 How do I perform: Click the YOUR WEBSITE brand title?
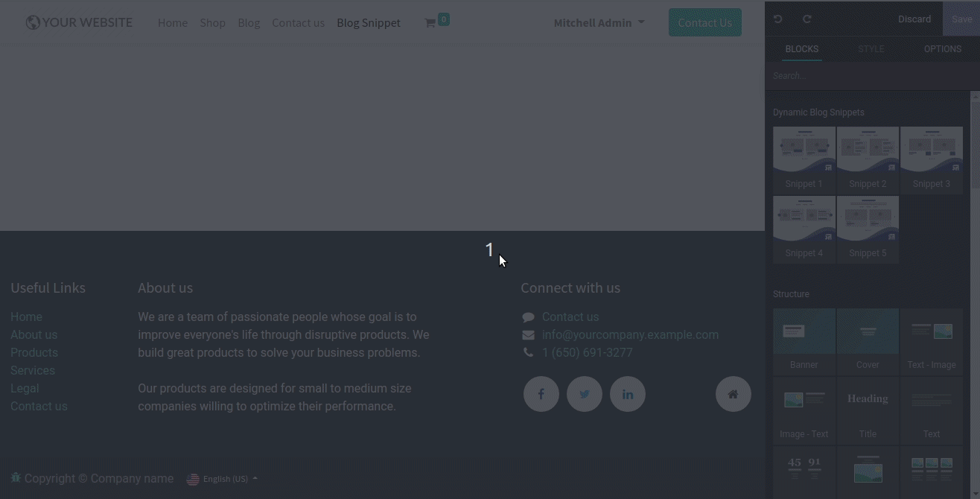(87, 22)
